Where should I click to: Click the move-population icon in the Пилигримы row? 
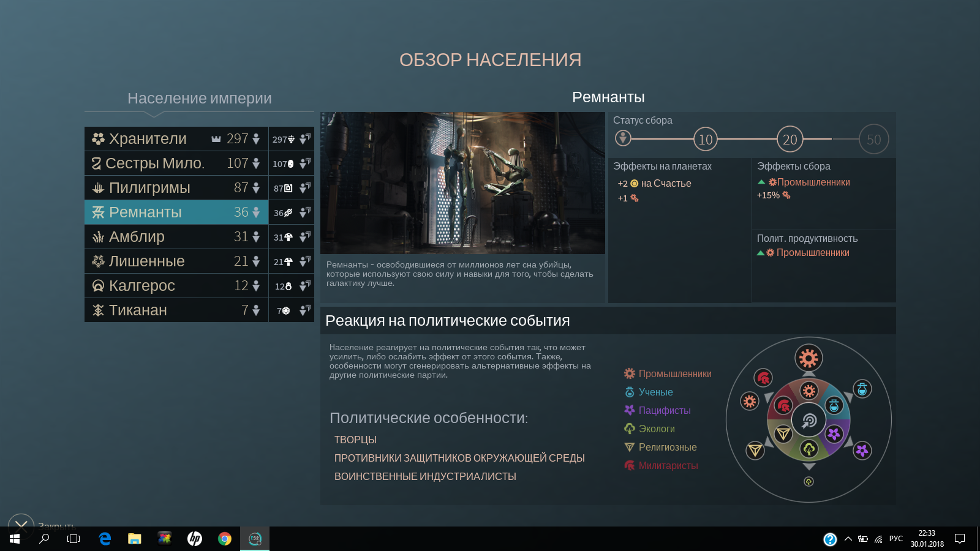click(x=305, y=188)
